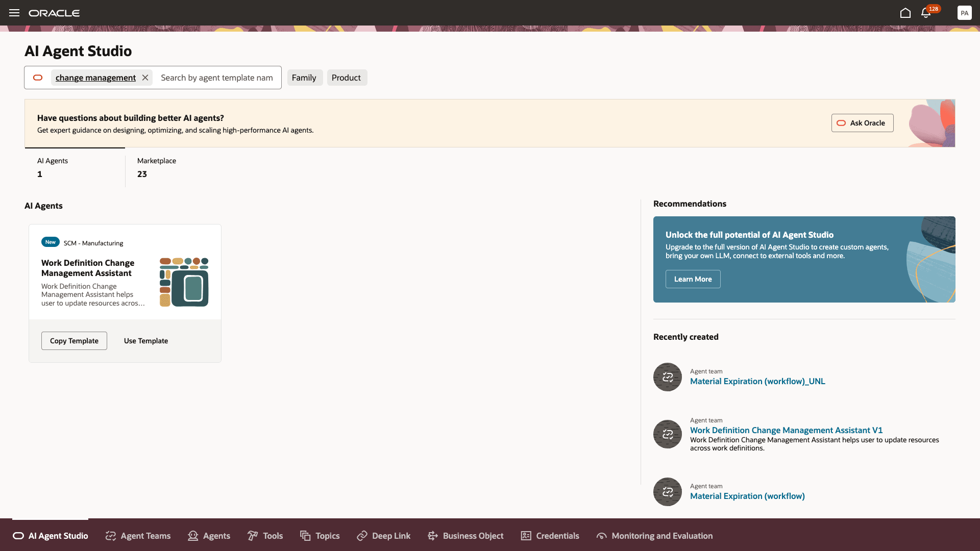Screen dimensions: 980x551
Task: Open Work Definition Change Management Assistant V1
Action: click(x=786, y=430)
